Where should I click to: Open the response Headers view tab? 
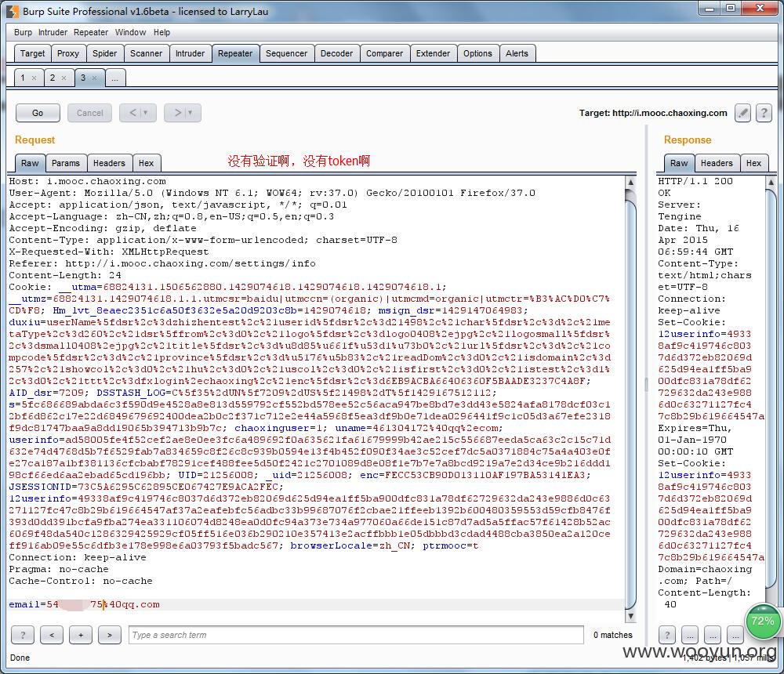[x=717, y=163]
